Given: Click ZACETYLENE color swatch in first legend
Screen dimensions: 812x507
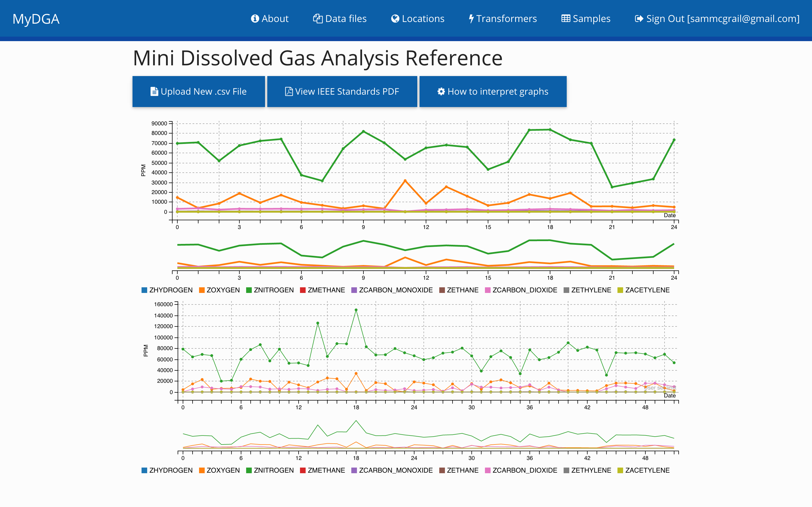Looking at the screenshot, I should (620, 290).
